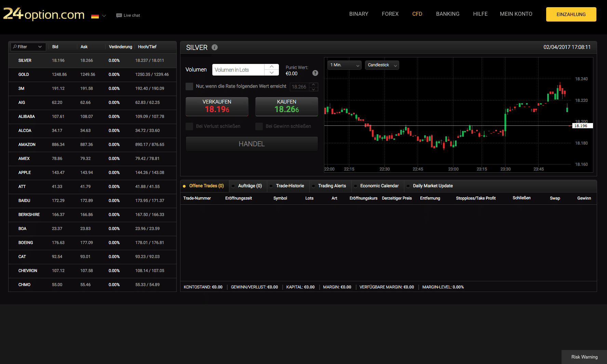607x364 pixels.
Task: Click the EINZAHLUNG deposit button
Action: coord(571,14)
